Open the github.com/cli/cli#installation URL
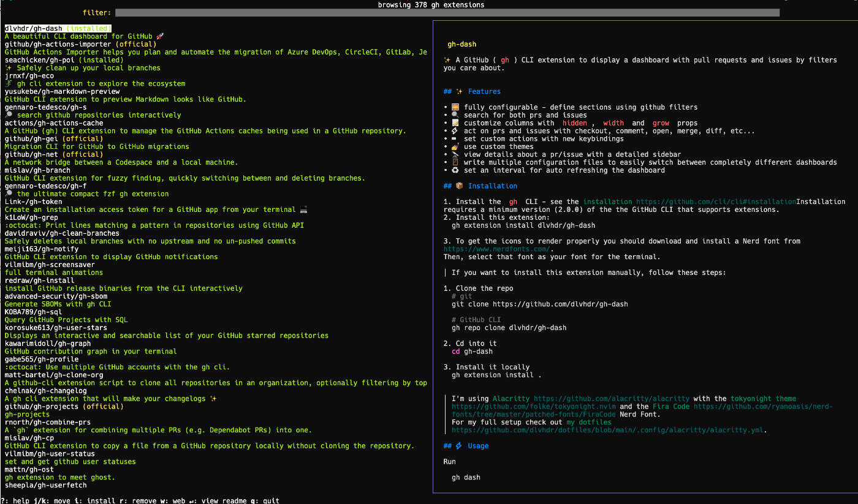The height and width of the screenshot is (504, 858). coord(716,201)
